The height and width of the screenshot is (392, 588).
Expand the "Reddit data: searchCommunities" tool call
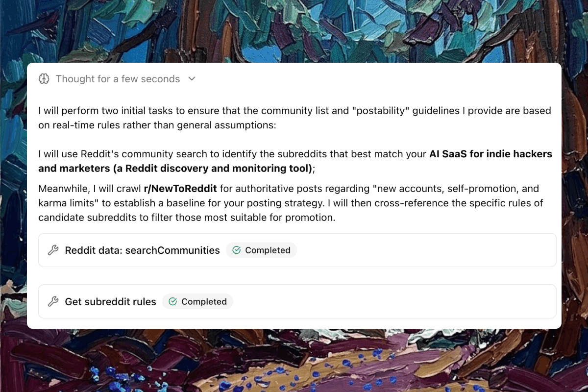click(142, 250)
